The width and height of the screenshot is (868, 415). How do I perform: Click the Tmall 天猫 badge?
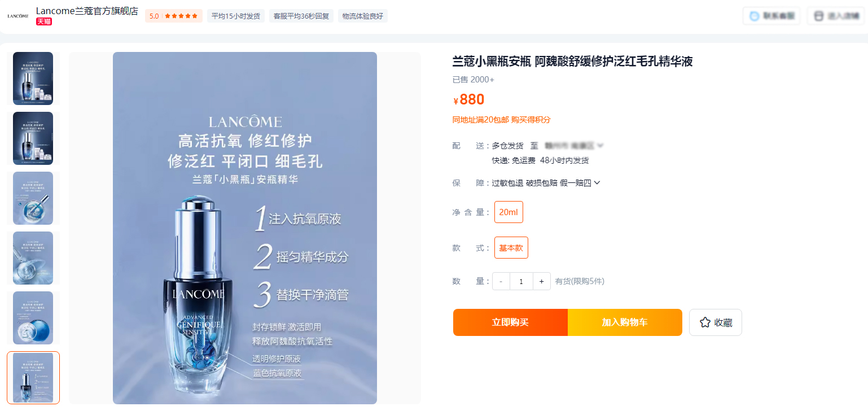[44, 21]
